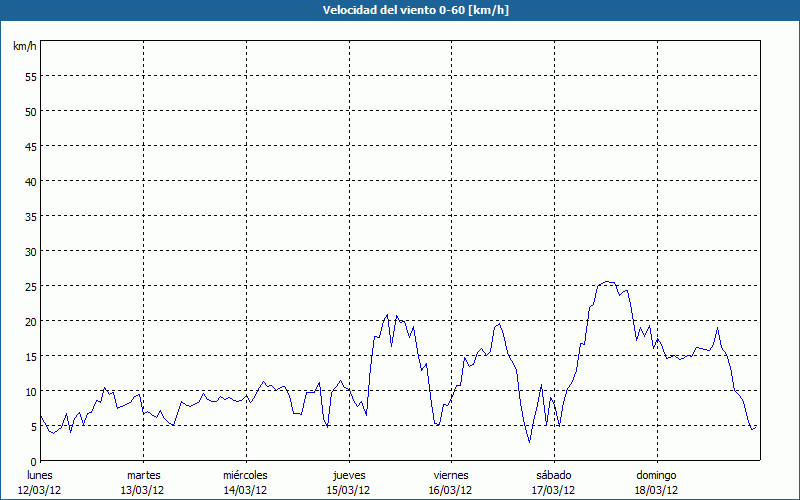Select the 55 value on the y-axis
Screen dimensions: 800x500
tap(30, 76)
